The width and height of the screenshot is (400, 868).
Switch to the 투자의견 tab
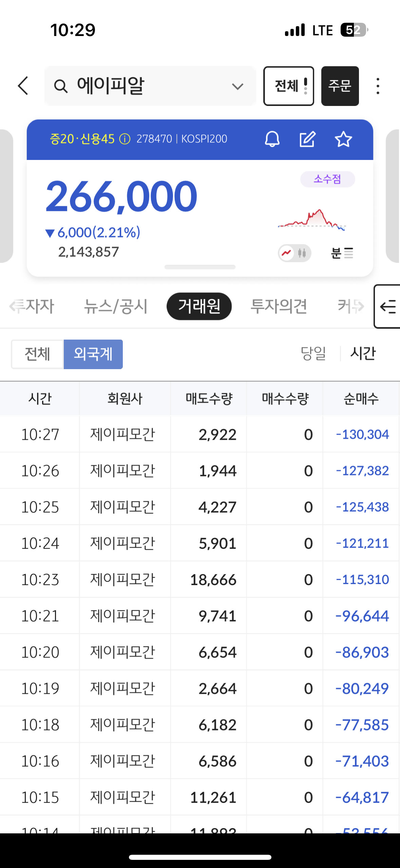click(x=279, y=306)
